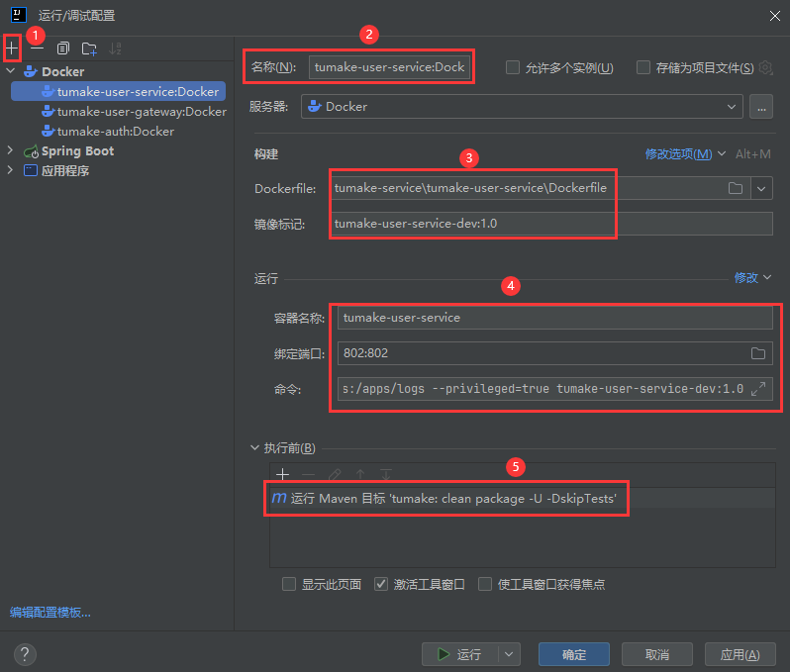This screenshot has height=672, width=790.
Task: Collapse the 执行前 section
Action: coord(255,447)
